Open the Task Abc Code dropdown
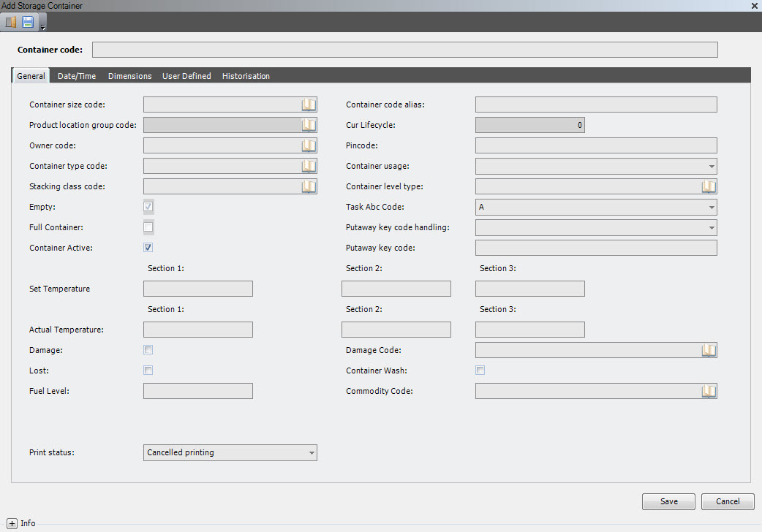Image resolution: width=762 pixels, height=532 pixels. [x=712, y=207]
